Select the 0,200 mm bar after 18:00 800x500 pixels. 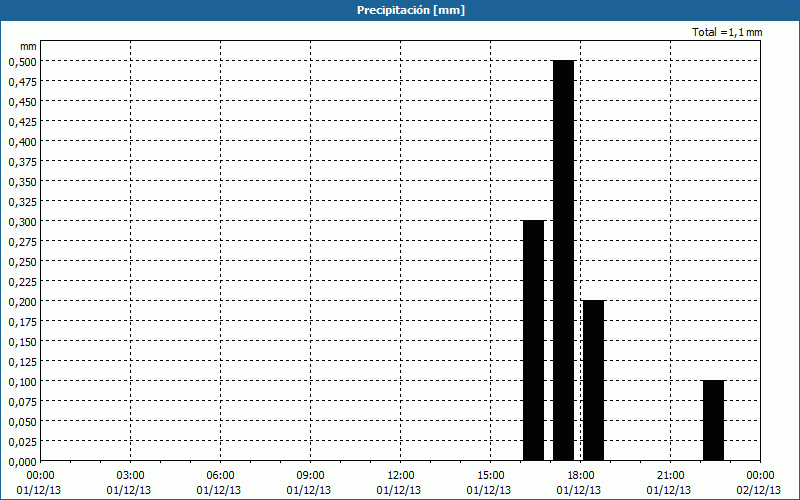593,381
